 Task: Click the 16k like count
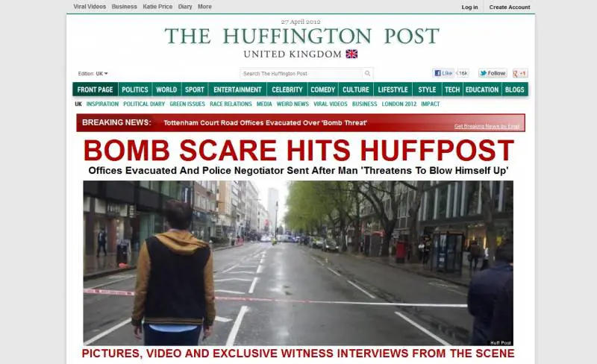(463, 73)
